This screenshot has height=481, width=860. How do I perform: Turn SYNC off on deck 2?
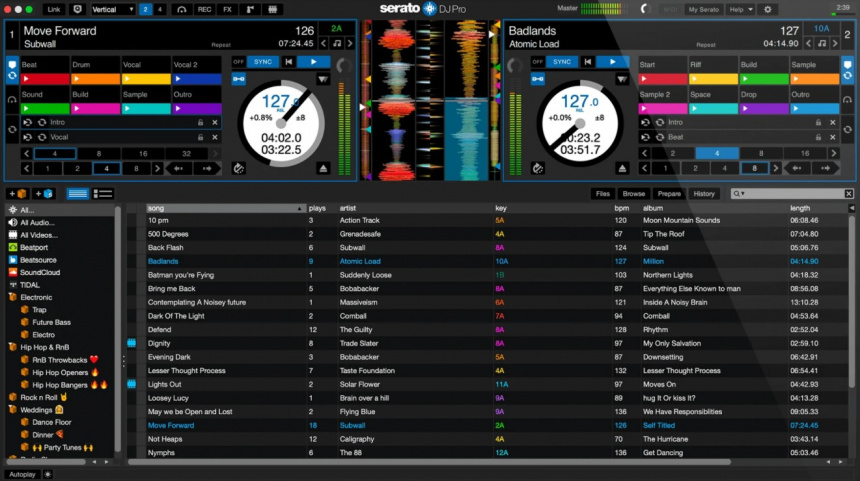538,62
